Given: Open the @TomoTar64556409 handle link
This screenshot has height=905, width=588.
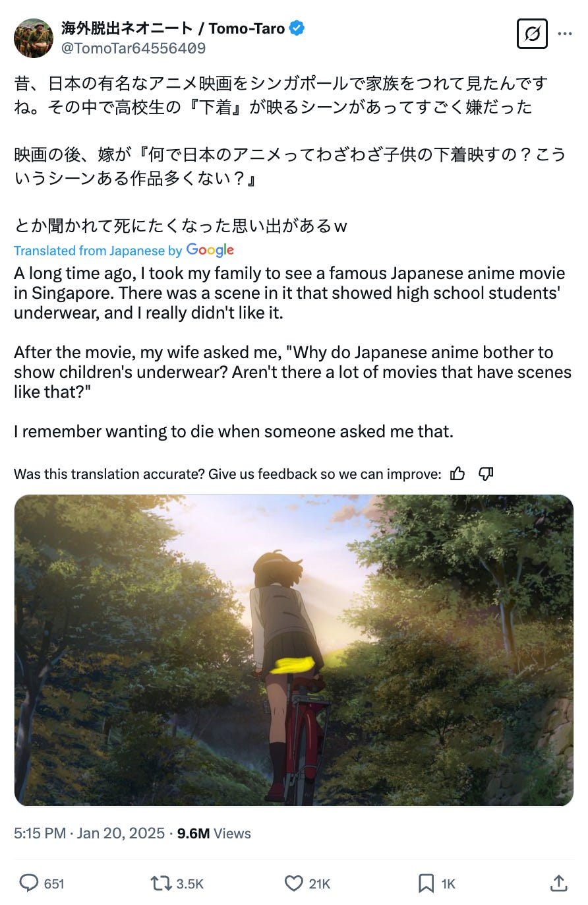Looking at the screenshot, I should 133,48.
